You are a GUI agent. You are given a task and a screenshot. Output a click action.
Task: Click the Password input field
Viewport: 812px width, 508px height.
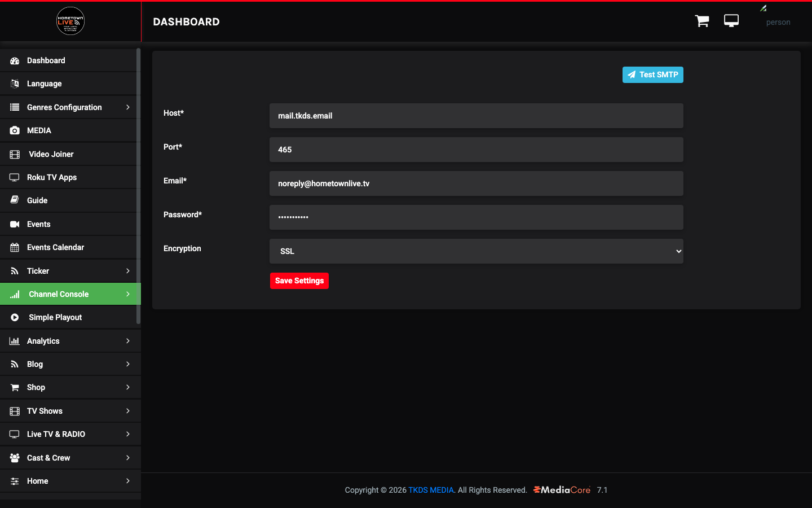pyautogui.click(x=476, y=217)
